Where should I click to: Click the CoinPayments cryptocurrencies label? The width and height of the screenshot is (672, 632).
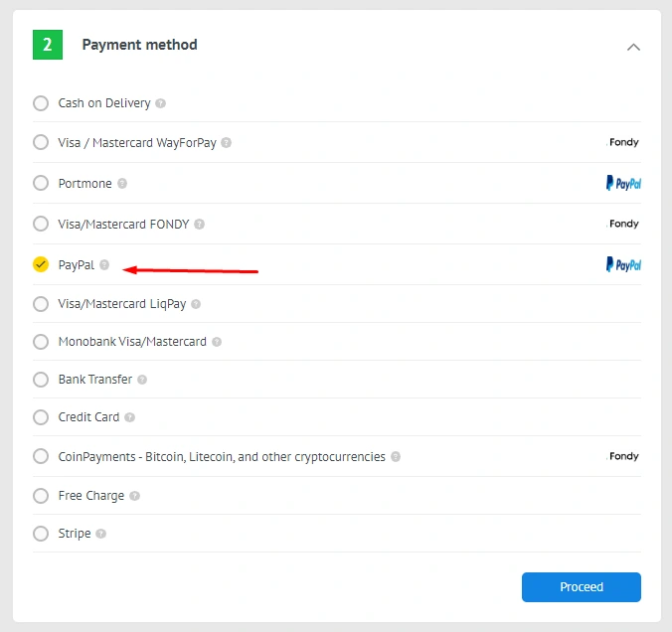[x=221, y=457]
